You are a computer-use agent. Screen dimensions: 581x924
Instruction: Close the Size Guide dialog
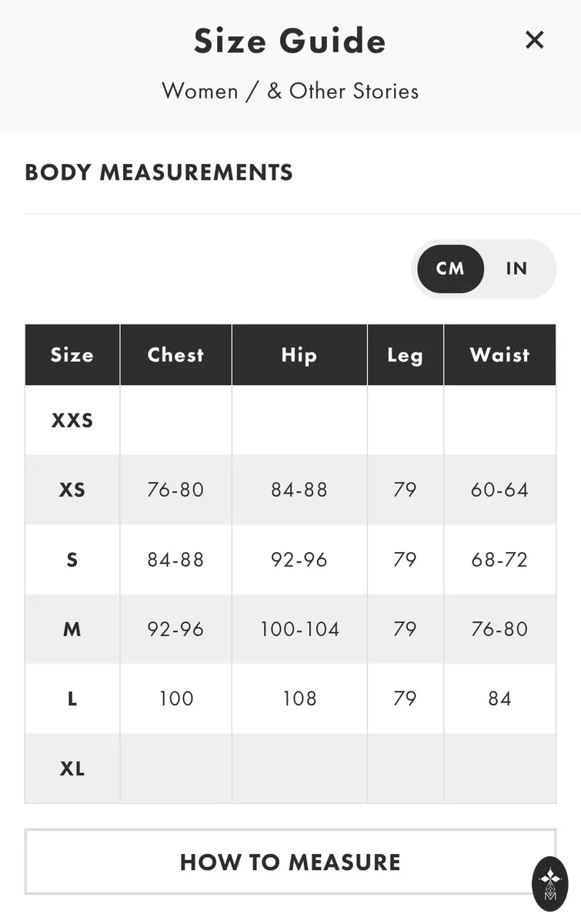(x=534, y=40)
